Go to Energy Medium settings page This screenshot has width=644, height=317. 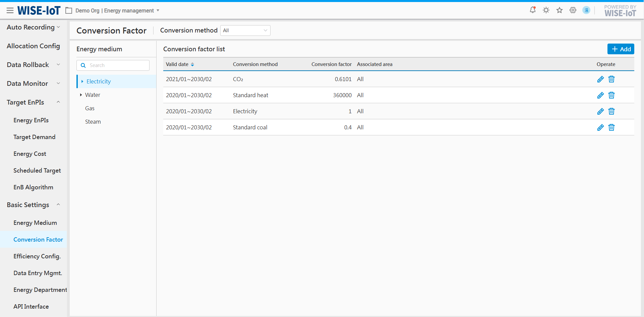coord(35,223)
